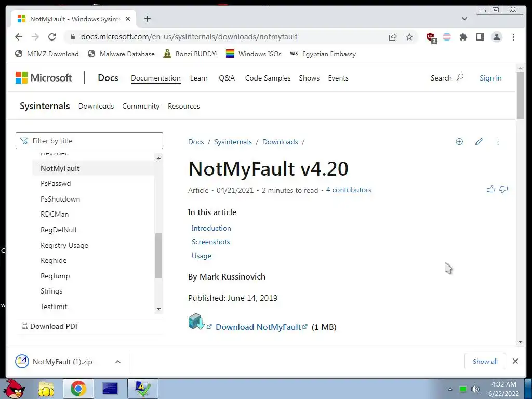Open the Q&A menu item
532x399 pixels.
click(227, 78)
